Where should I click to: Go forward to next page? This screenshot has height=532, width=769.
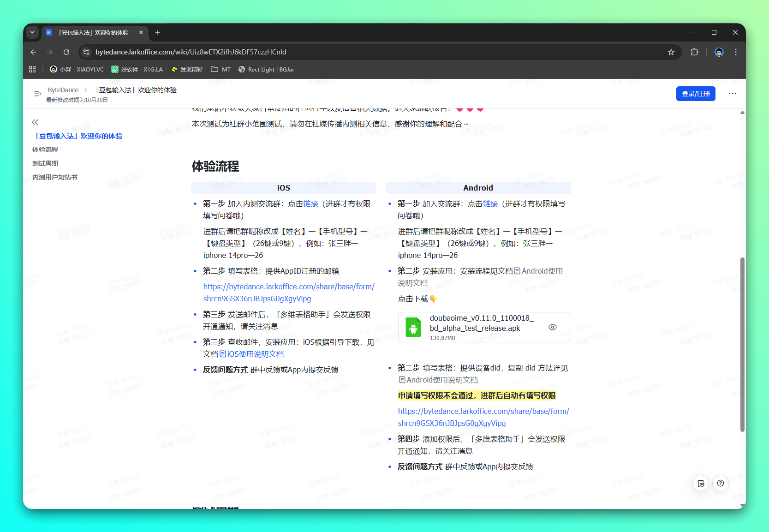tap(50, 52)
